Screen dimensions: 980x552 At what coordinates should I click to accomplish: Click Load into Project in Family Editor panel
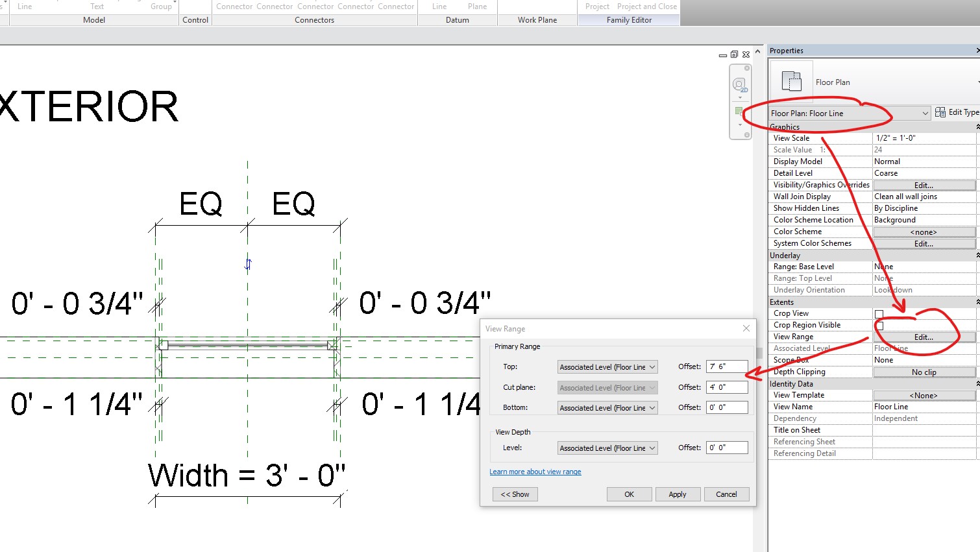point(596,6)
